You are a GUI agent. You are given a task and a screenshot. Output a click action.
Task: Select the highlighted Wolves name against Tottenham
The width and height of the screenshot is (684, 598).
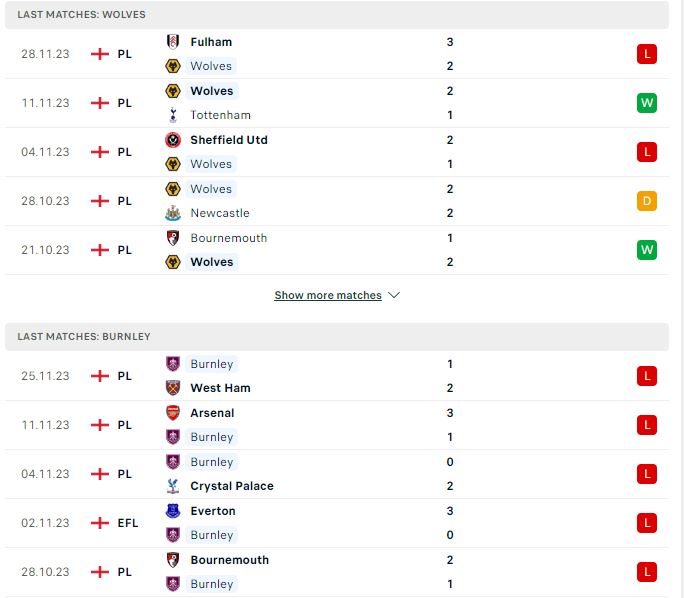pos(212,91)
